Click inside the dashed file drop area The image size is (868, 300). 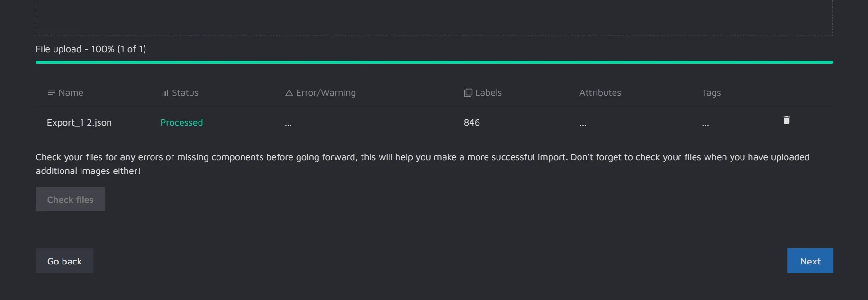pyautogui.click(x=434, y=17)
